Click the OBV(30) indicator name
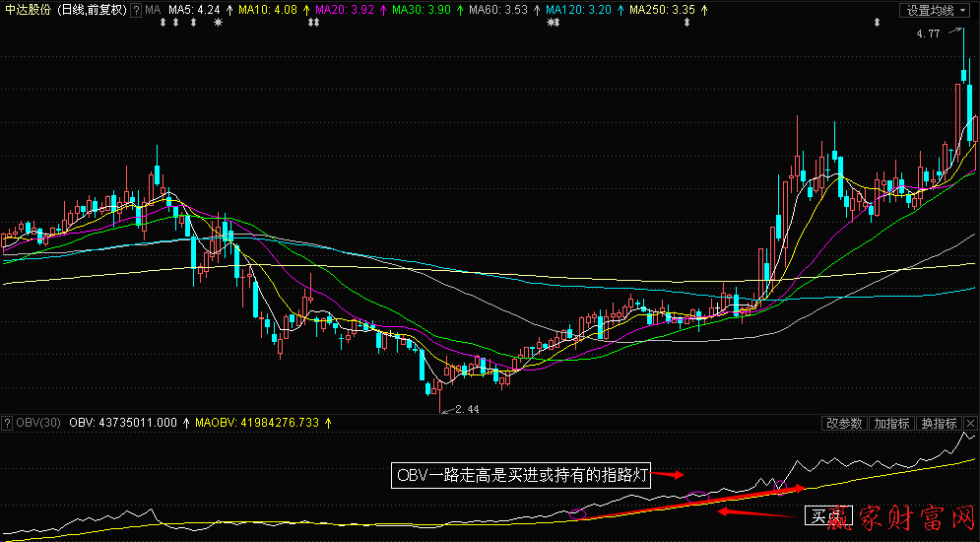This screenshot has height=542, width=980. coord(38,423)
